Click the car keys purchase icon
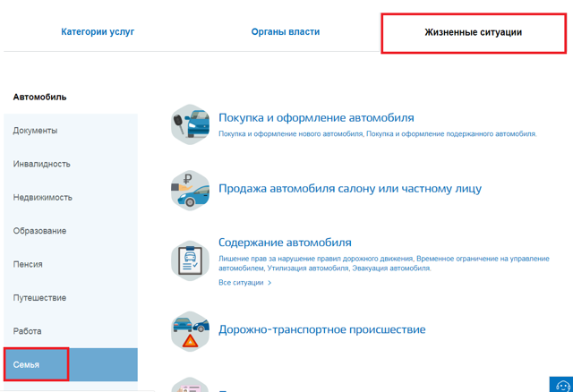The width and height of the screenshot is (573, 392). pyautogui.click(x=190, y=124)
